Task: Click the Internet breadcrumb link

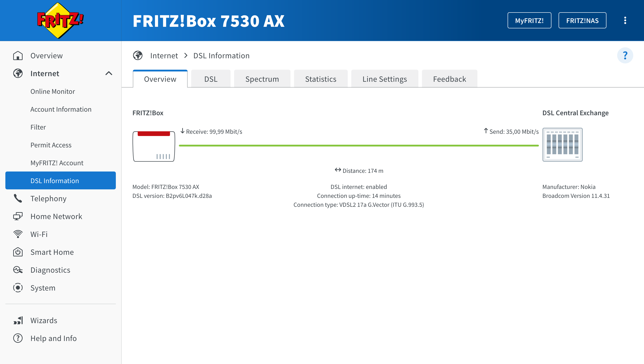Action: coord(164,56)
